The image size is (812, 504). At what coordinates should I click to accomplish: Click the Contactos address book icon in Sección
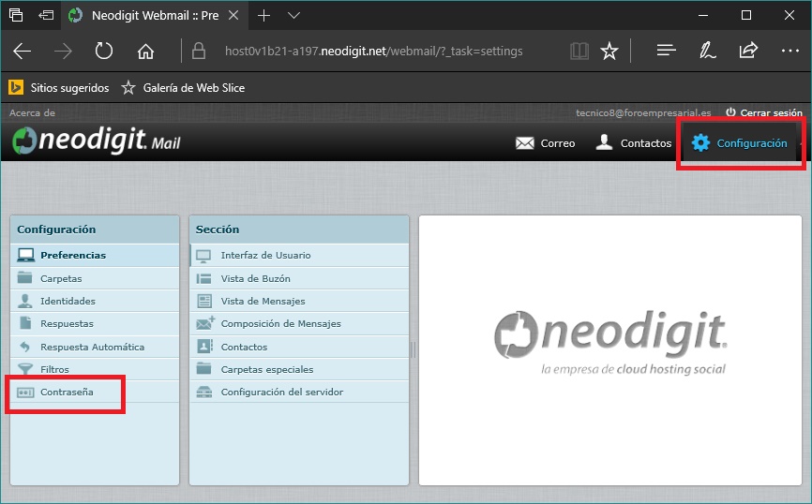(204, 347)
